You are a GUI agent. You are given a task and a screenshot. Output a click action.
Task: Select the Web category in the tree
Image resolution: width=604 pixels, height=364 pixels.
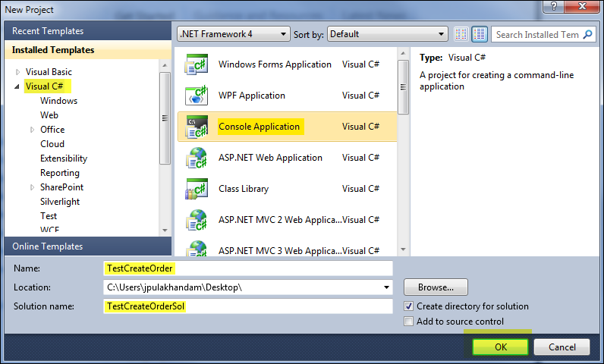(x=49, y=115)
